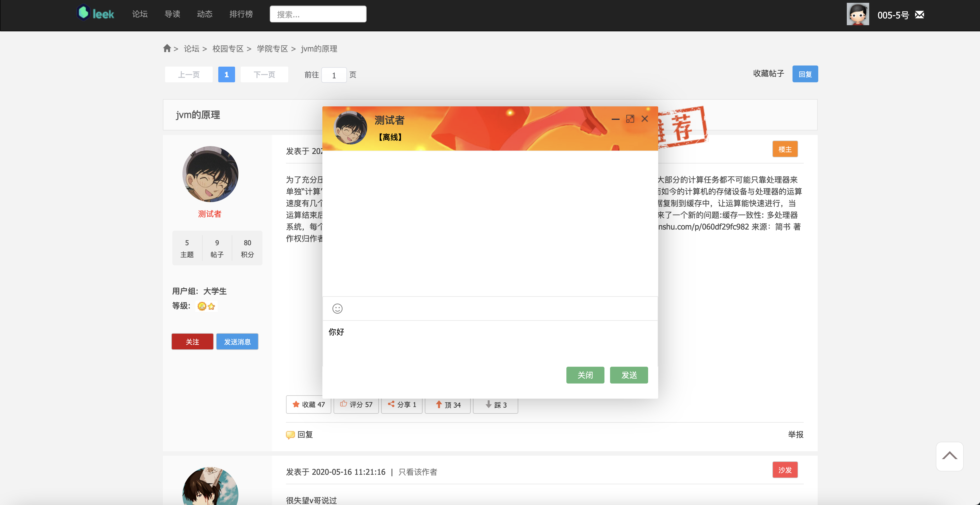Viewport: 980px width, 505px height.
Task: Click the jvm的原理 post title
Action: pos(198,115)
